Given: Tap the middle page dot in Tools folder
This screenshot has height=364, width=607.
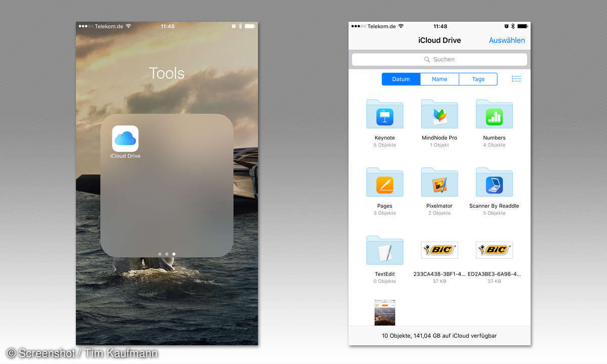Looking at the screenshot, I should tap(167, 254).
